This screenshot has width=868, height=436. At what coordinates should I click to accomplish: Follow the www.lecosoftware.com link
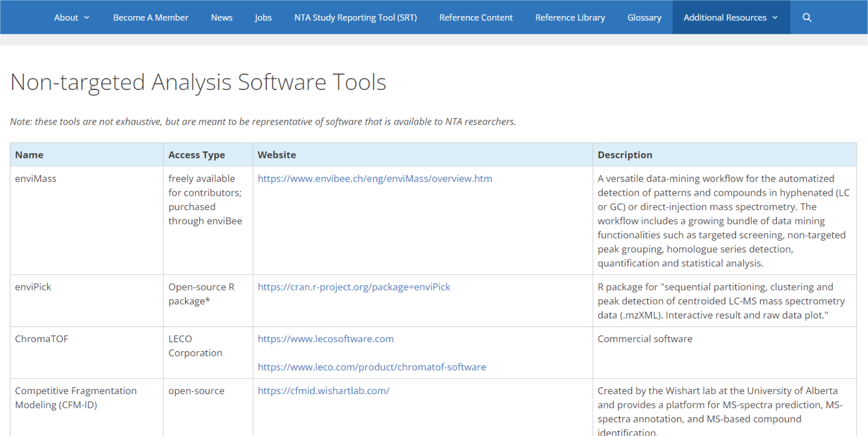326,339
